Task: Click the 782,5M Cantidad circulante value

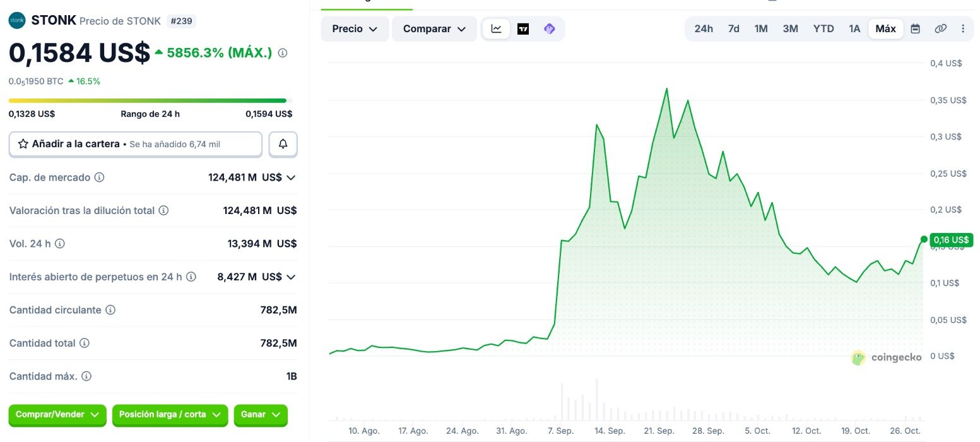Action: coord(278,310)
